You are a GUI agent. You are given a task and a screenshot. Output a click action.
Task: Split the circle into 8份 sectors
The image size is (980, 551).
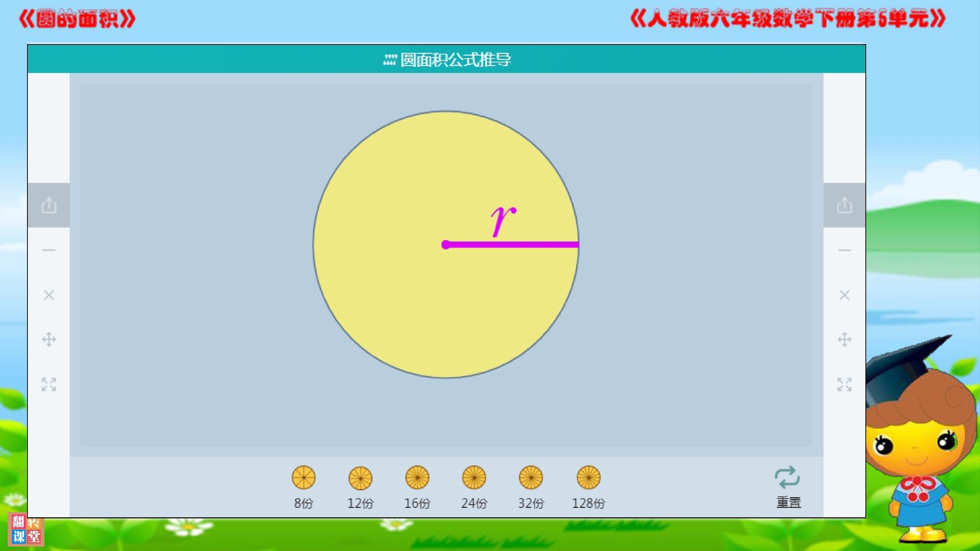pyautogui.click(x=304, y=487)
